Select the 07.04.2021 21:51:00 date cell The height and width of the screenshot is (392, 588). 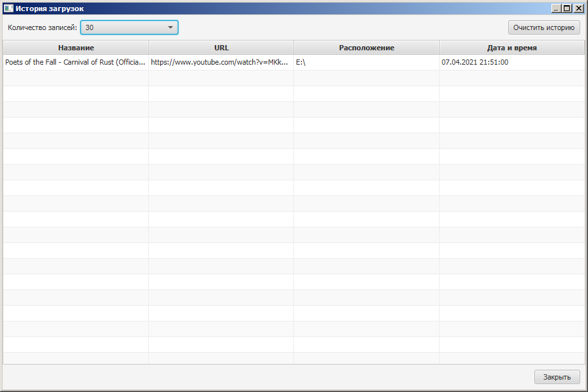pyautogui.click(x=512, y=62)
